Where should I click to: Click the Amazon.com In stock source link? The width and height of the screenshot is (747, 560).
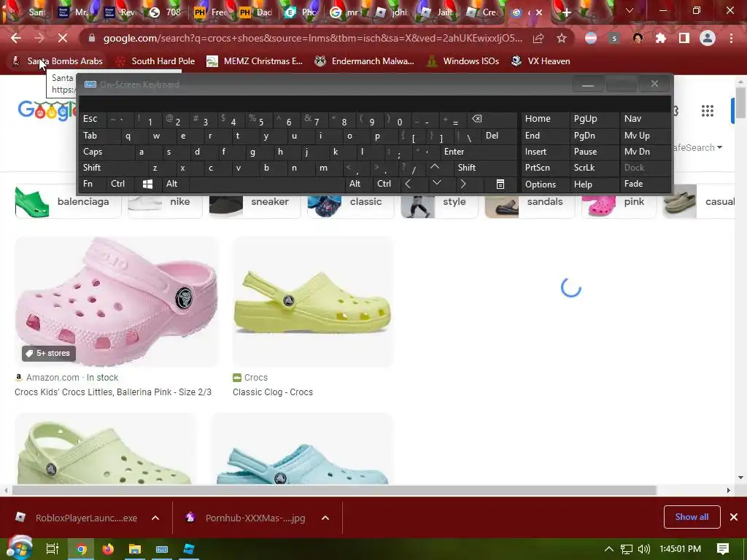click(66, 378)
